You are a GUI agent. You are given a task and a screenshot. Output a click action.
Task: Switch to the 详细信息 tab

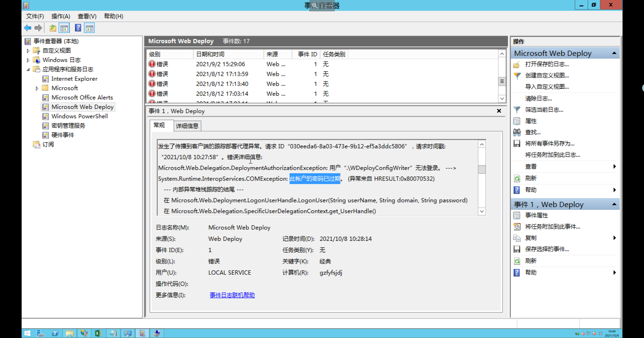pos(187,126)
